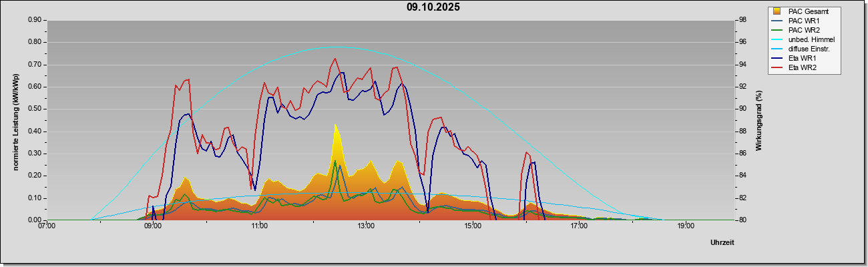Click the Uhrzeit x-axis label
Viewport: 868px width, 267px height.
[x=722, y=242]
